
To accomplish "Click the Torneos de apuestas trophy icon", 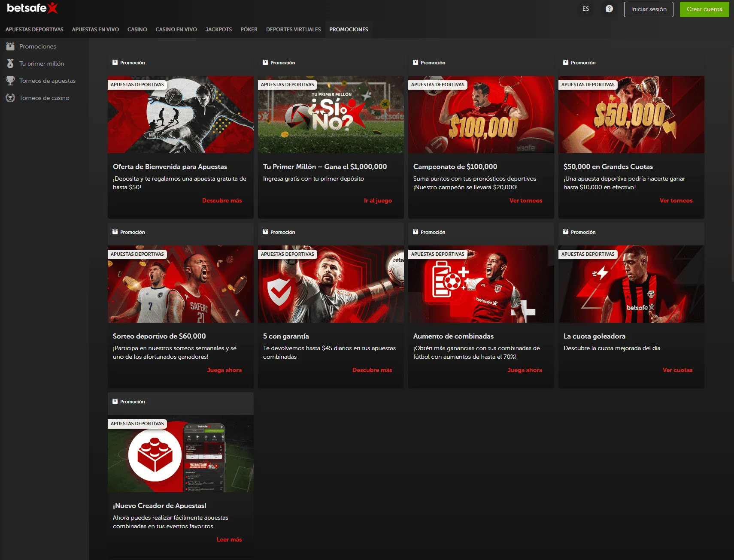I will point(10,81).
